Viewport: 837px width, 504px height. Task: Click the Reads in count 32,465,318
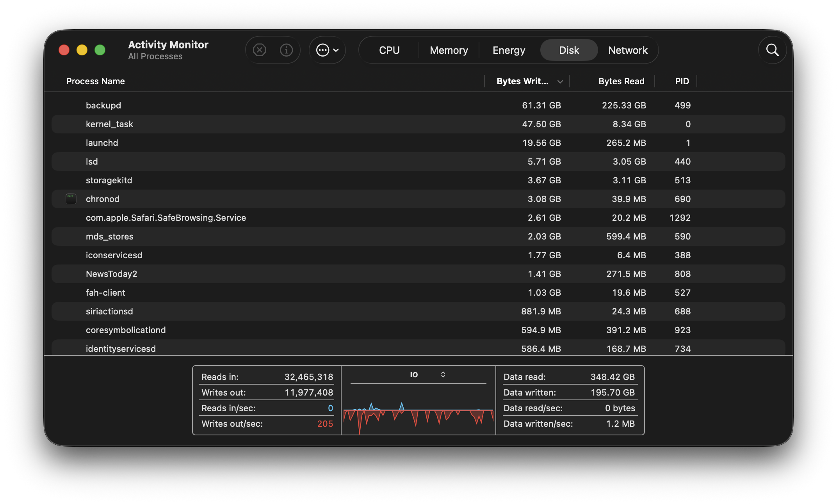pyautogui.click(x=309, y=377)
